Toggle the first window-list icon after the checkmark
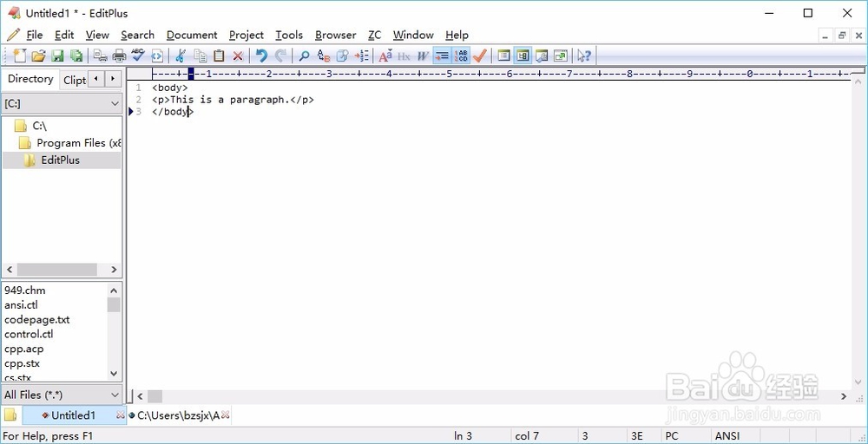 pos(503,55)
